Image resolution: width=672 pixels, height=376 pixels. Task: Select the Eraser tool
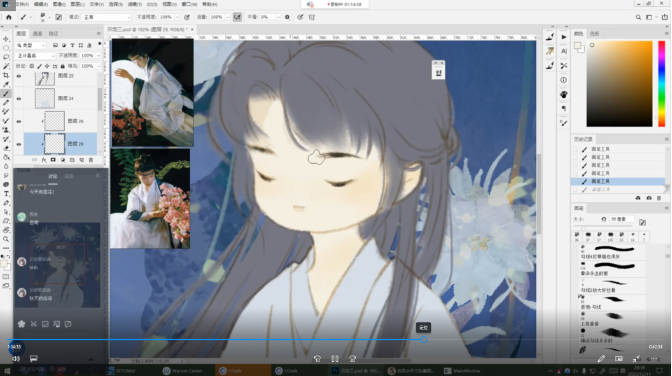coord(6,148)
